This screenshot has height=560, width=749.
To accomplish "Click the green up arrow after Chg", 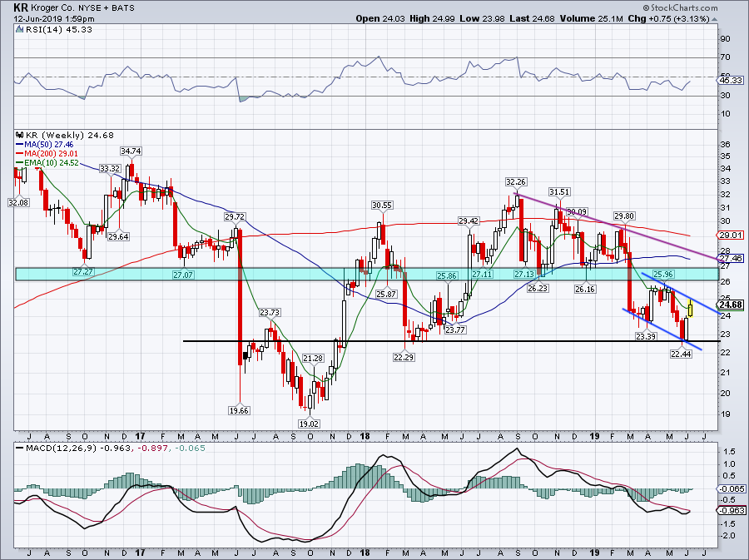I will (x=715, y=19).
